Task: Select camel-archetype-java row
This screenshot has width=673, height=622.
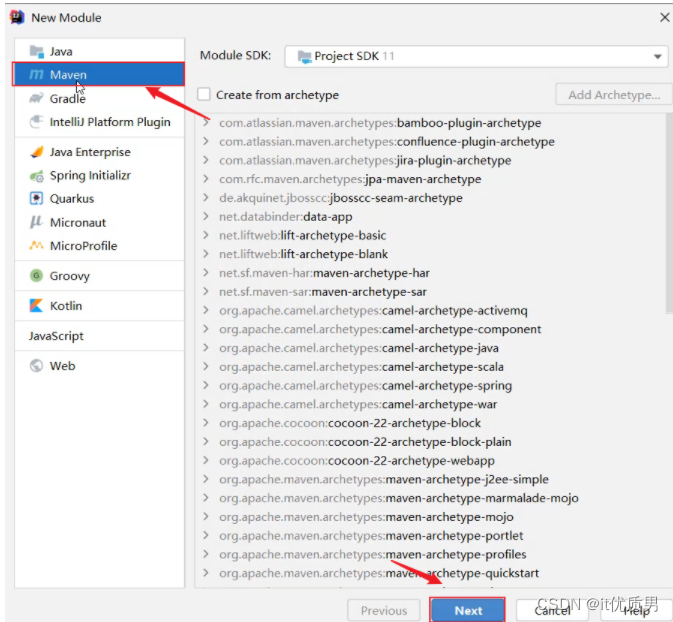Action: click(x=431, y=348)
